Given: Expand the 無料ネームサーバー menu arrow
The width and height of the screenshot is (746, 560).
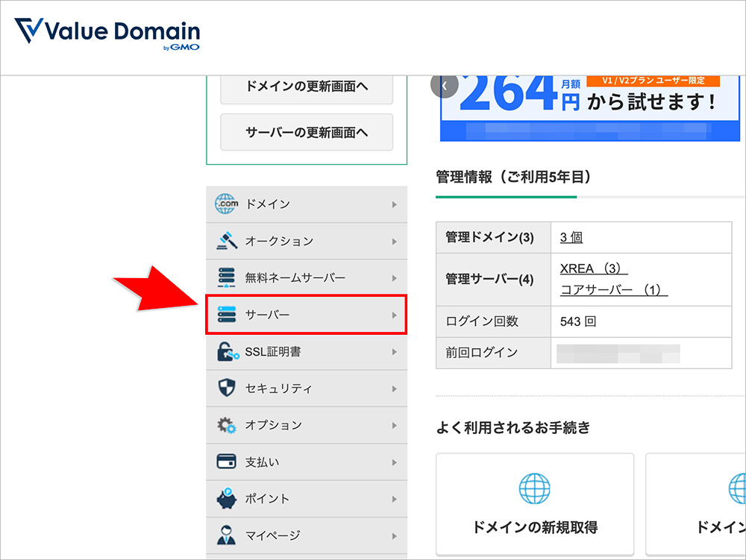Looking at the screenshot, I should point(395,278).
